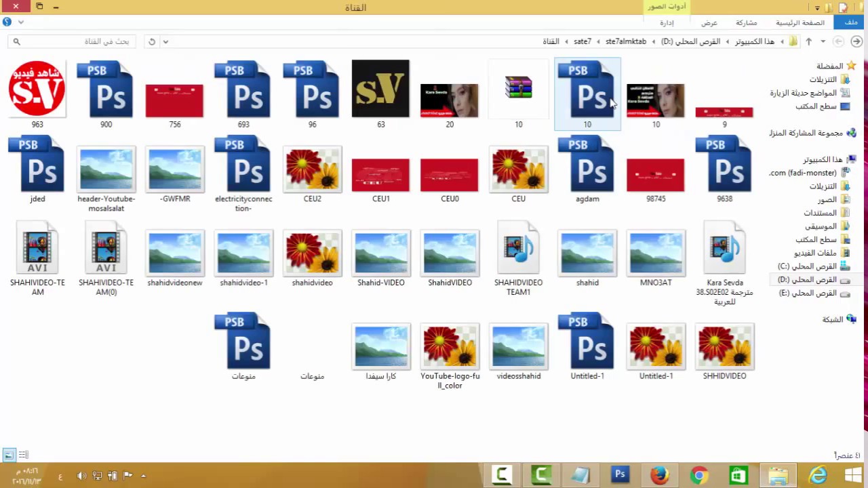Go up one folder level

tap(808, 41)
